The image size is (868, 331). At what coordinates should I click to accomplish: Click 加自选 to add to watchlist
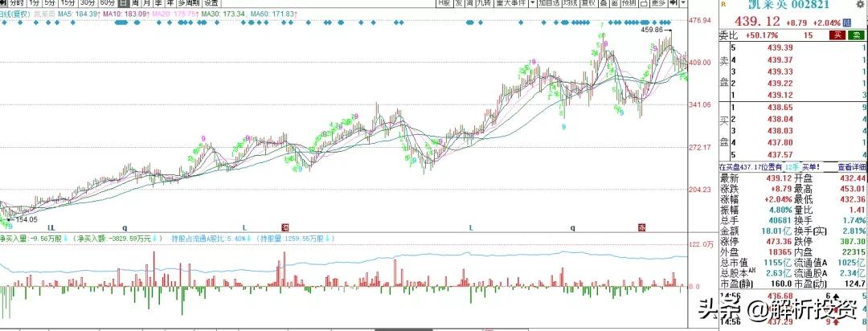549,2
